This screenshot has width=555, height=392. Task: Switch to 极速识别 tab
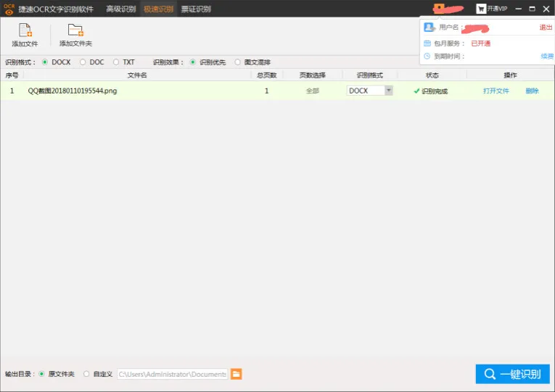(x=159, y=9)
